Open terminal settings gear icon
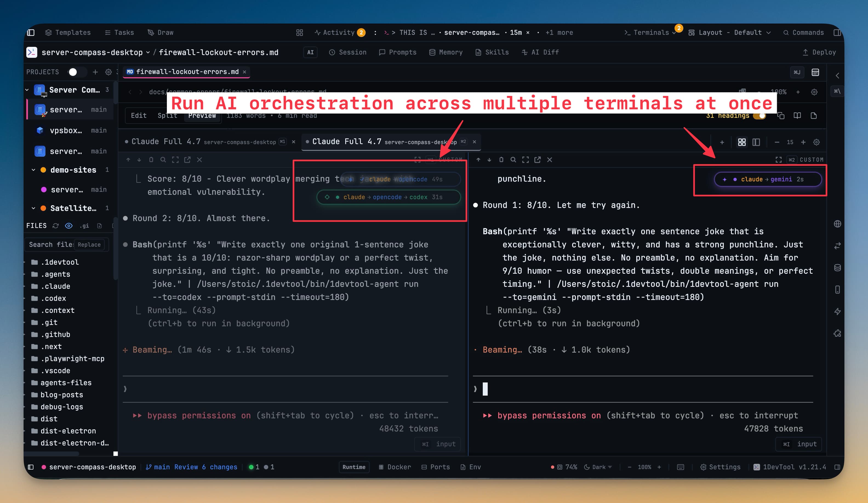Viewport: 868px width, 503px height. click(816, 142)
